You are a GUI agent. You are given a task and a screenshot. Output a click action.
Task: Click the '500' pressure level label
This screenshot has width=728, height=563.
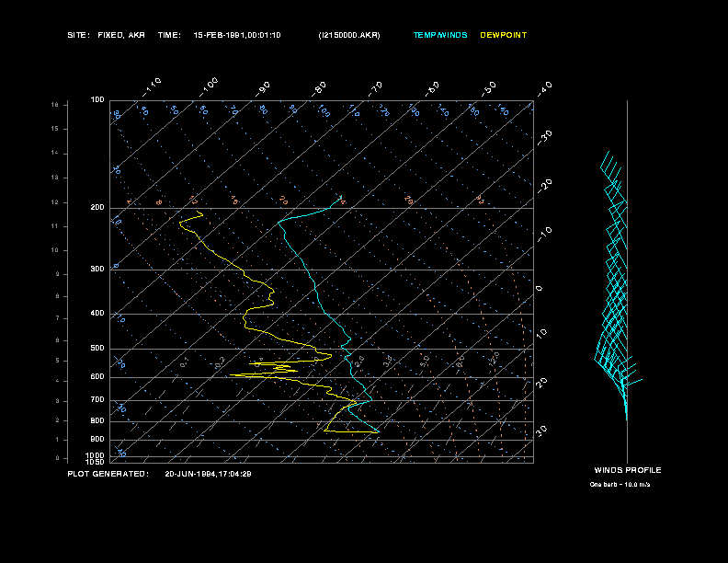click(x=97, y=349)
